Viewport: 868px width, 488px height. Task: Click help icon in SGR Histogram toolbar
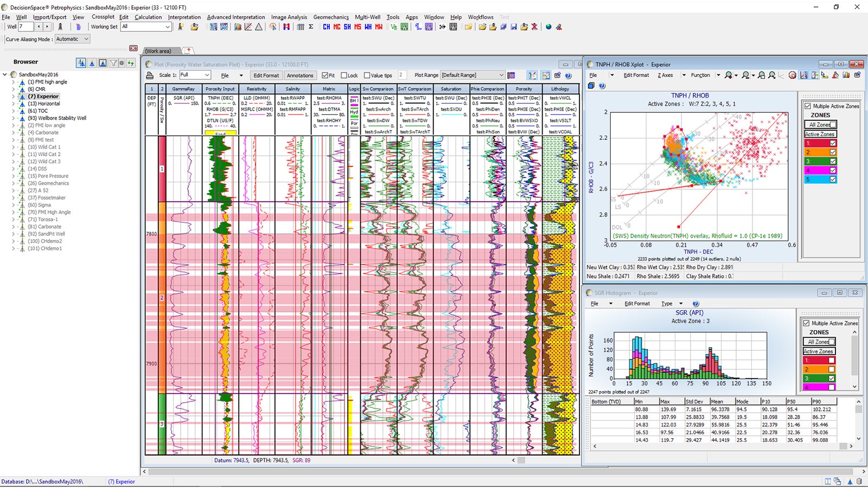point(696,304)
